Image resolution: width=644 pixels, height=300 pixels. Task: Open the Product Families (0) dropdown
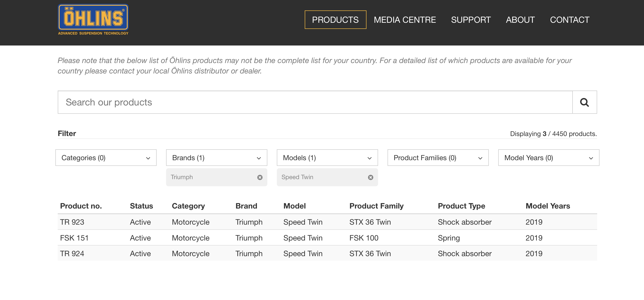click(438, 158)
